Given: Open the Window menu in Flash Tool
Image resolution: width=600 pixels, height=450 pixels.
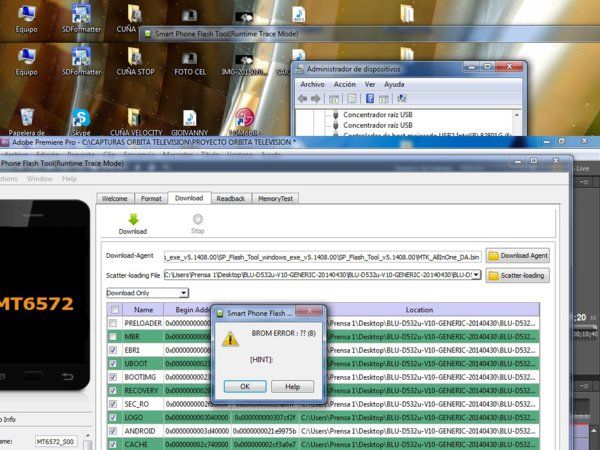Looking at the screenshot, I should (40, 179).
